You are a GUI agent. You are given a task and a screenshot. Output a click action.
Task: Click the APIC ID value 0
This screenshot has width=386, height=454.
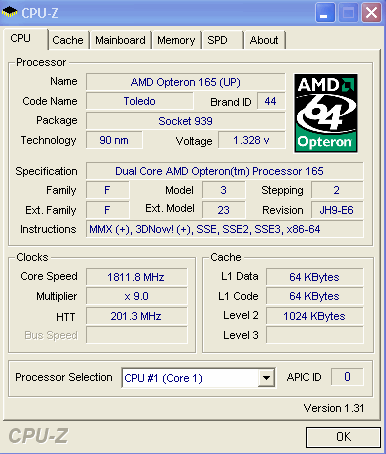[347, 377]
